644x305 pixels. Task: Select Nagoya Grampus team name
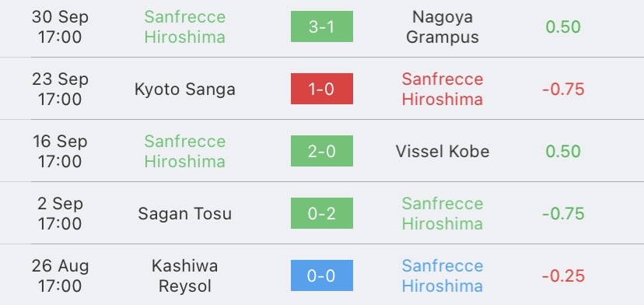[443, 26]
